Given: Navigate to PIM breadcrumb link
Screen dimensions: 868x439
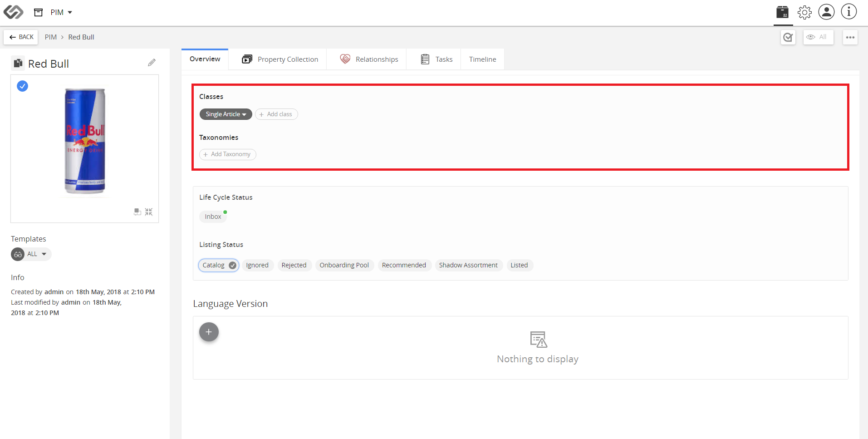Looking at the screenshot, I should pos(51,37).
